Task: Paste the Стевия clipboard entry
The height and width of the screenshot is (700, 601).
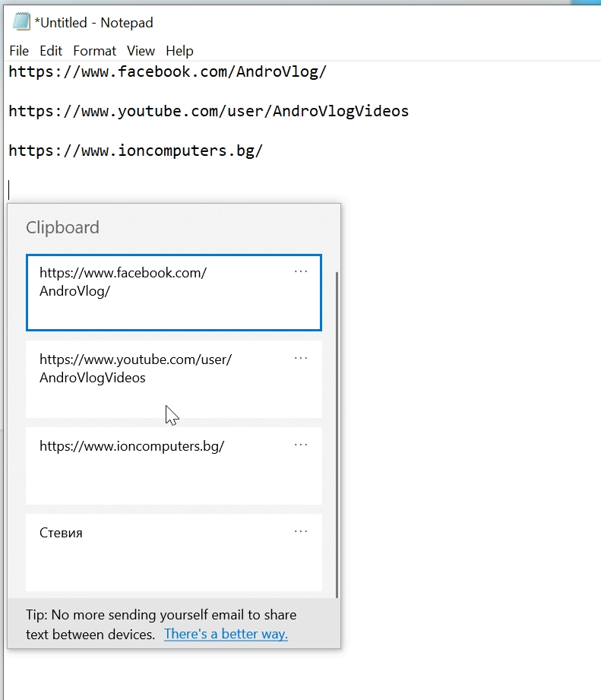Action: tap(173, 553)
